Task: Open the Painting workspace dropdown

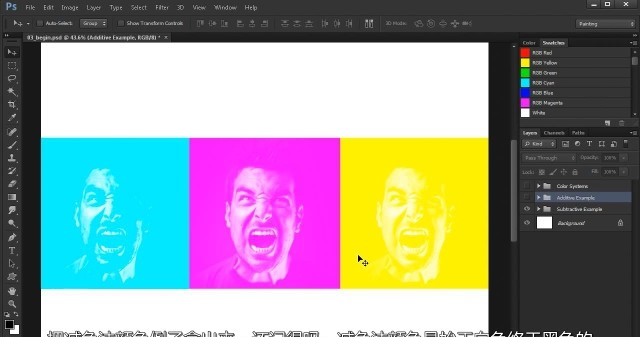Action: coord(605,24)
